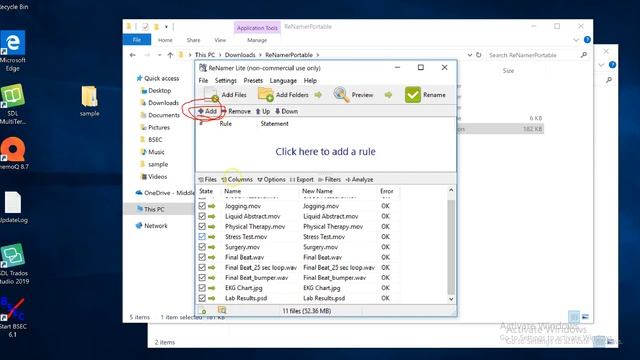Viewport: 640px width, 360px height.
Task: Select Start BSEC 6.1 desktop icon
Action: (13, 318)
